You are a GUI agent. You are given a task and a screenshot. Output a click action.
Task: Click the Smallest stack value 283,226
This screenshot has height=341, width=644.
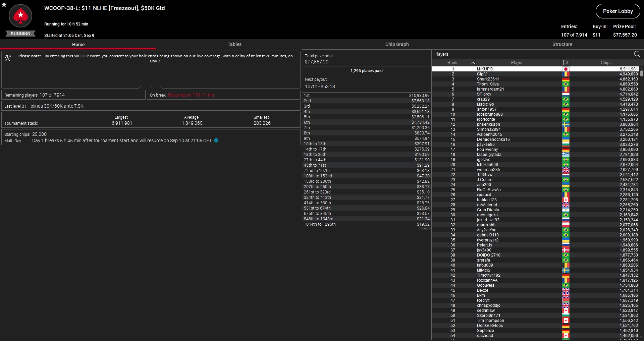(x=262, y=123)
